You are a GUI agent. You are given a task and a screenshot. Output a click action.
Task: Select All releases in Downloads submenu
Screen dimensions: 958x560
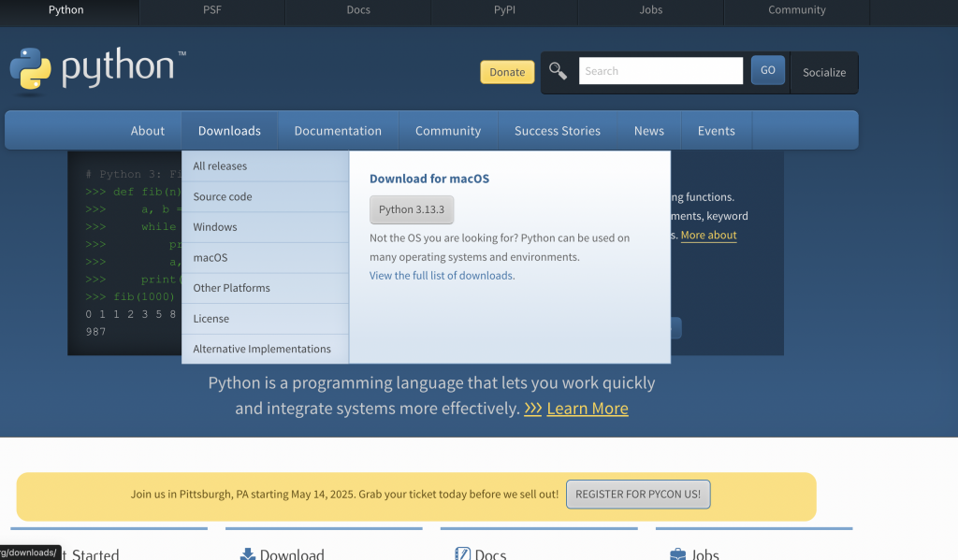pos(265,166)
